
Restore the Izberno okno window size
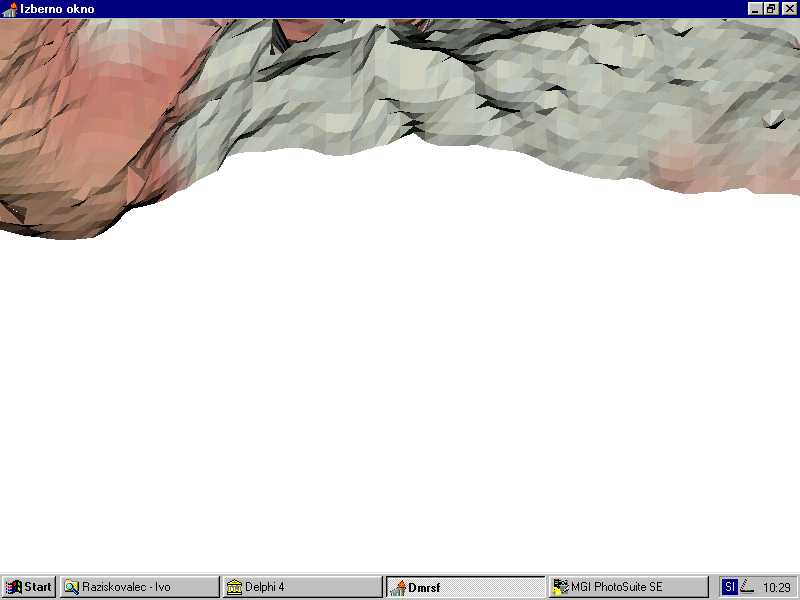coord(770,9)
